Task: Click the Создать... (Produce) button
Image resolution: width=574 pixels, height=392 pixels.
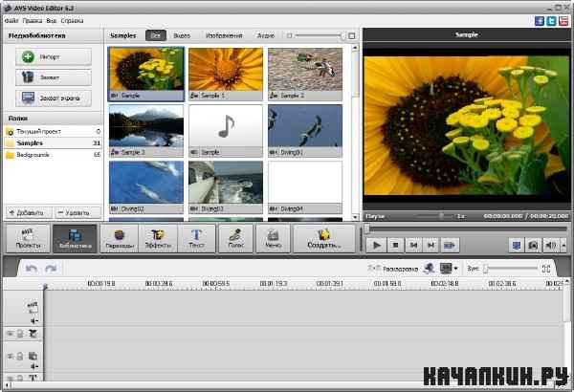Action: pos(324,239)
